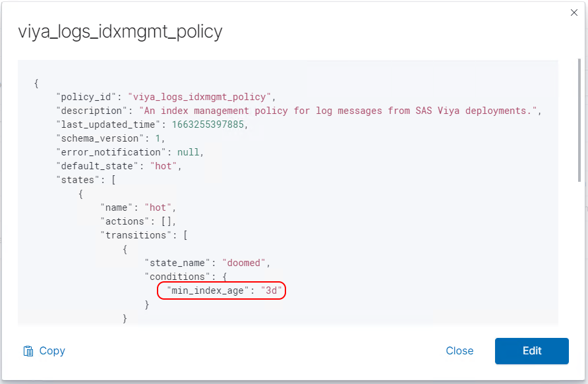Click the "states" array key
The image size is (588, 384).
tap(78, 180)
